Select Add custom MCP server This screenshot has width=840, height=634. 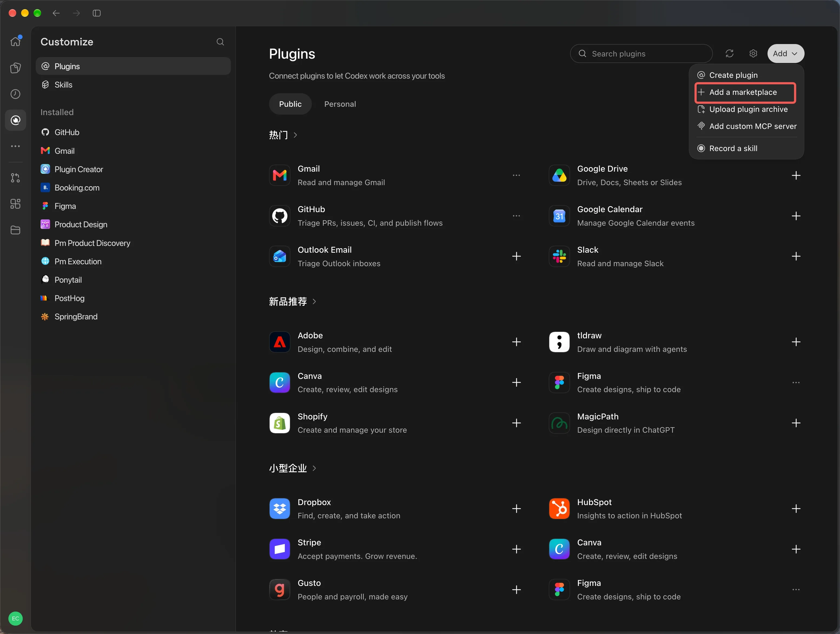coord(746,126)
